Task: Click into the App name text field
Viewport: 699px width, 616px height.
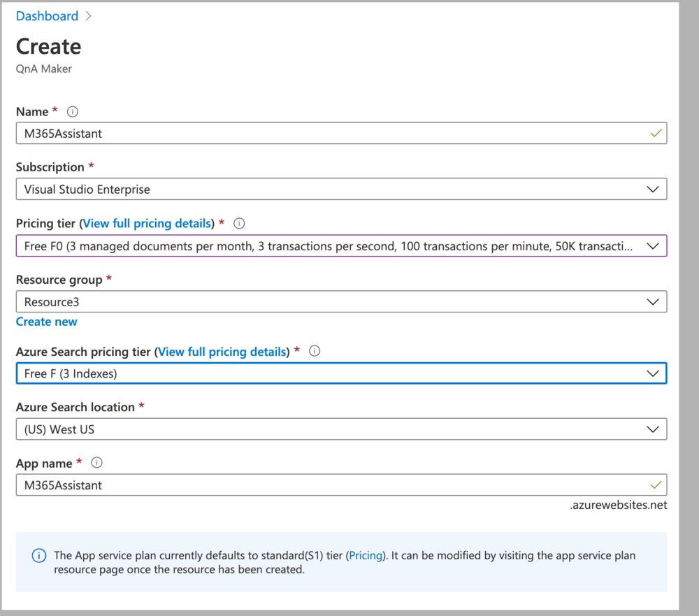Action: (x=329, y=485)
